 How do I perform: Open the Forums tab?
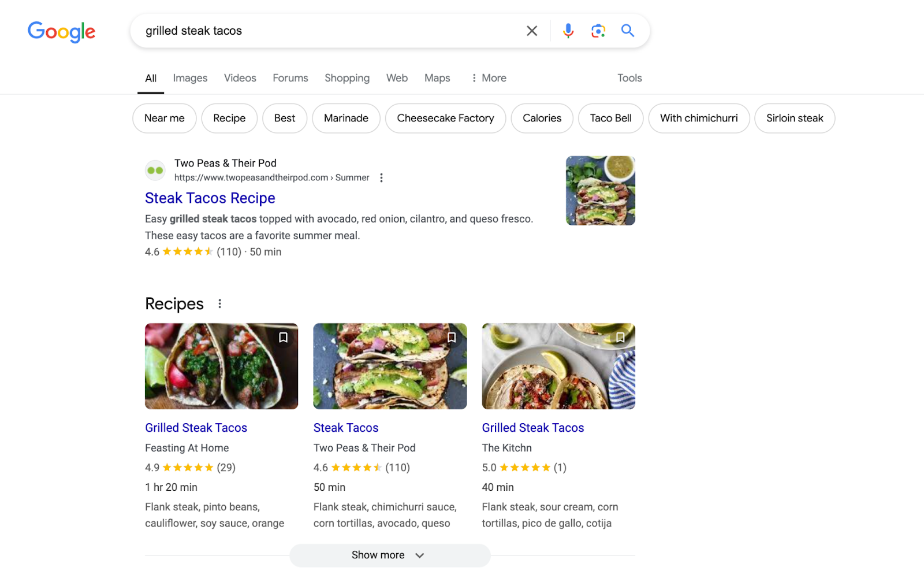tap(290, 78)
